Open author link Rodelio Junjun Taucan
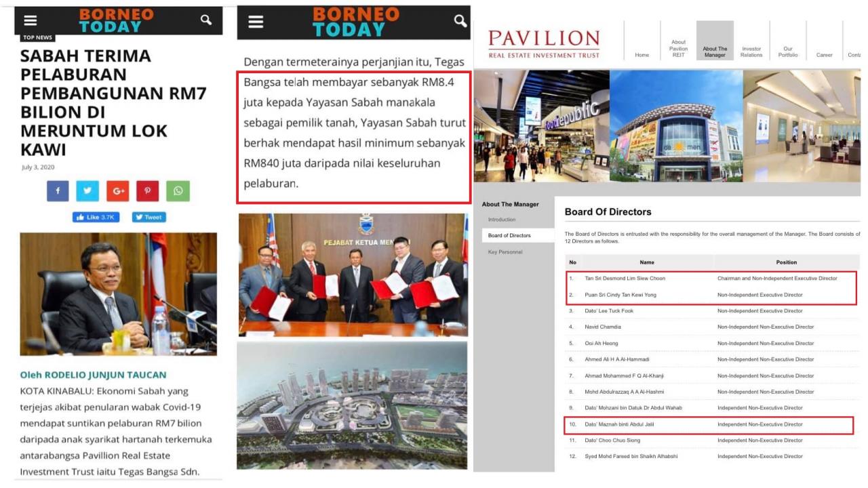Viewport: 868px width, 488px height. [x=93, y=375]
